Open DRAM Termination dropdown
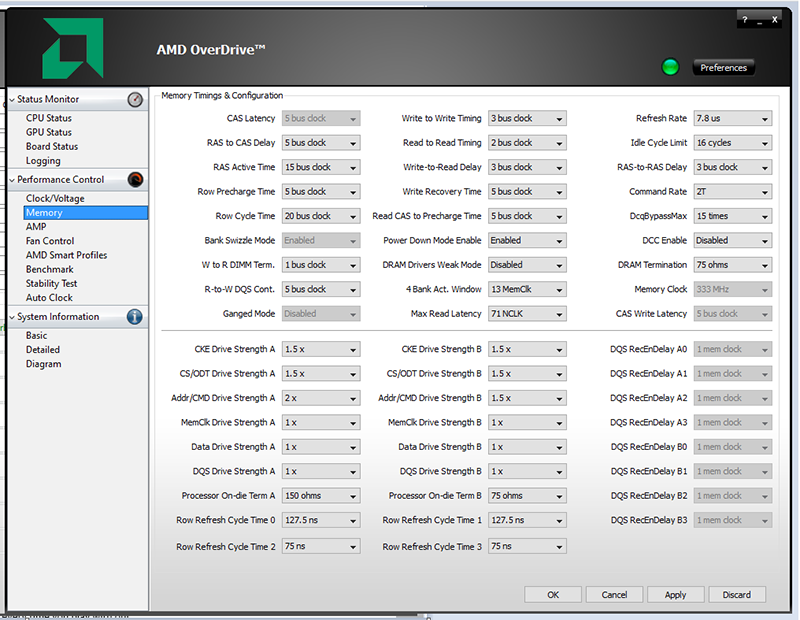This screenshot has width=800, height=620. tap(733, 265)
